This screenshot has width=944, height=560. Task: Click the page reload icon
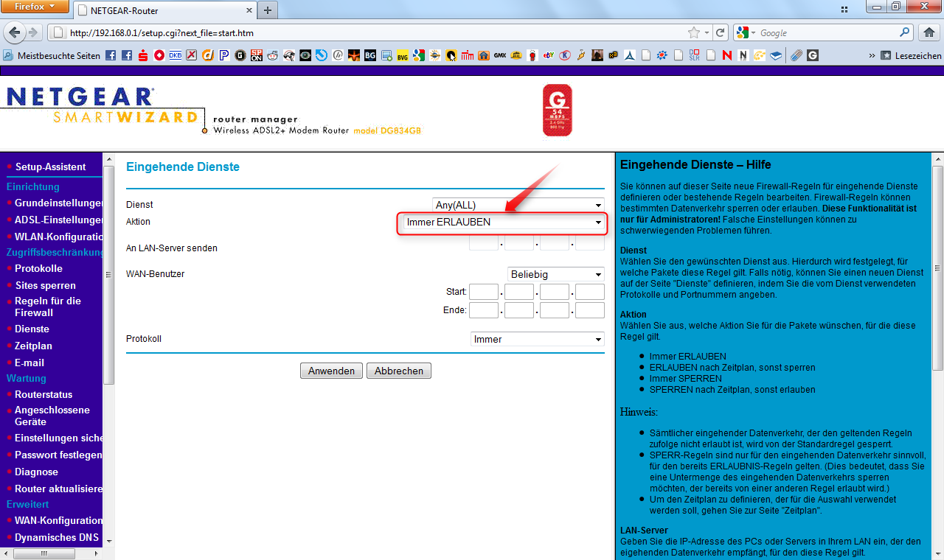pyautogui.click(x=720, y=32)
